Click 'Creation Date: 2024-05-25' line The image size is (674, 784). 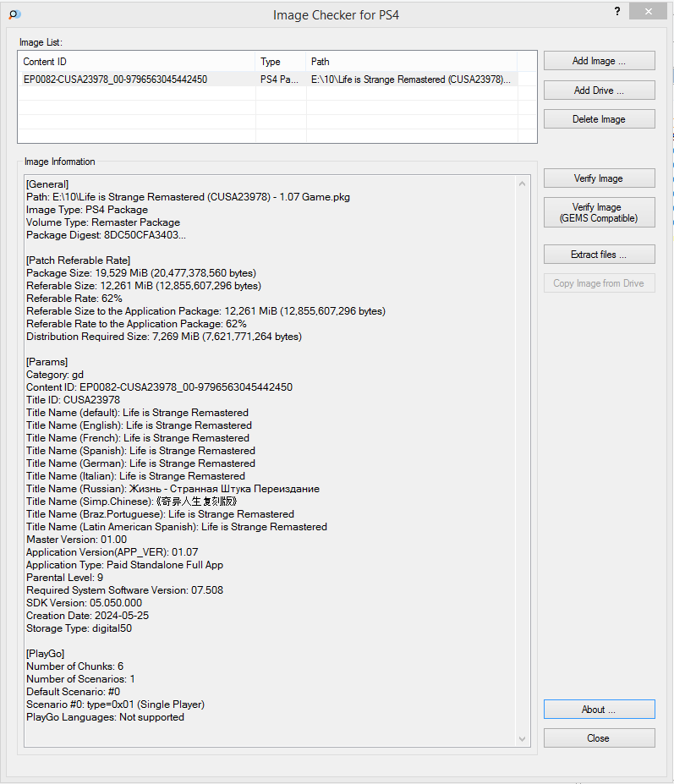tap(87, 616)
